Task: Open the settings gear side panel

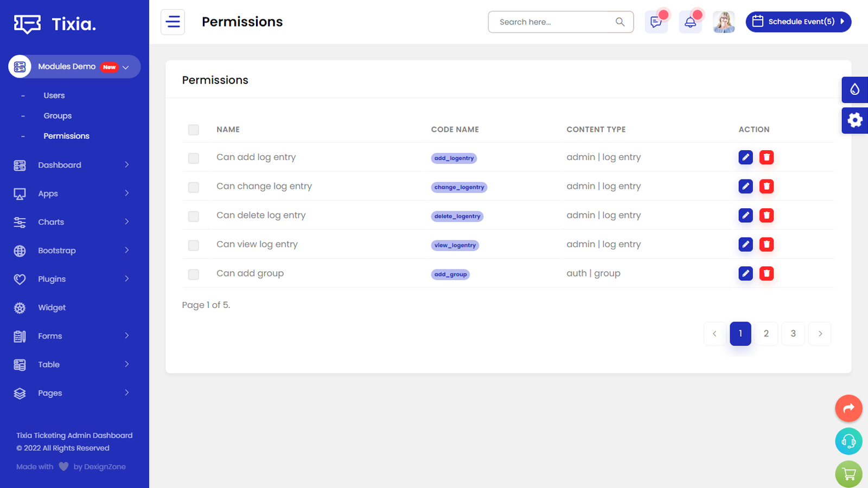Action: 854,120
